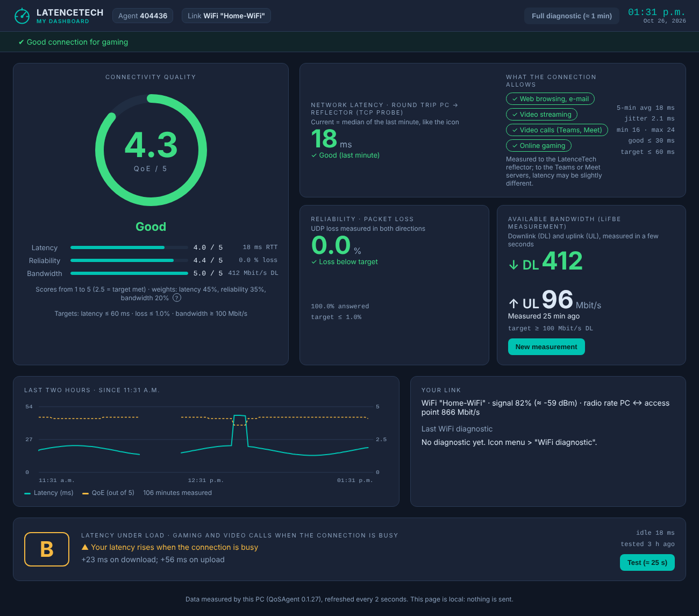
Task: Click the Latency score progress bar
Action: [x=130, y=247]
